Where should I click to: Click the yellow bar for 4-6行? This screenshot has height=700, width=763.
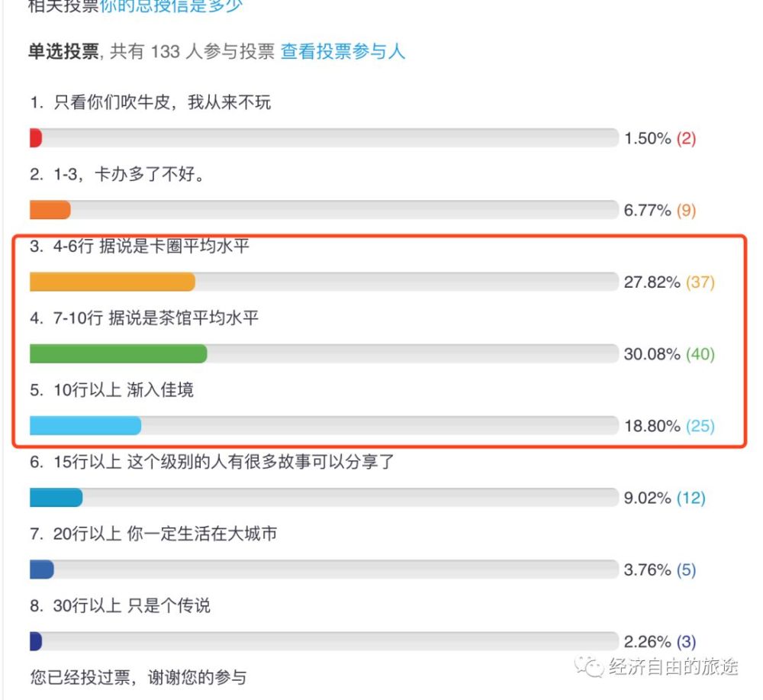tap(112, 282)
